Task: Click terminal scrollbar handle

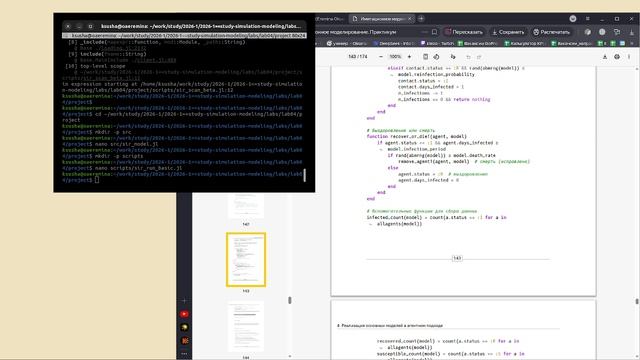Action: click(x=304, y=175)
